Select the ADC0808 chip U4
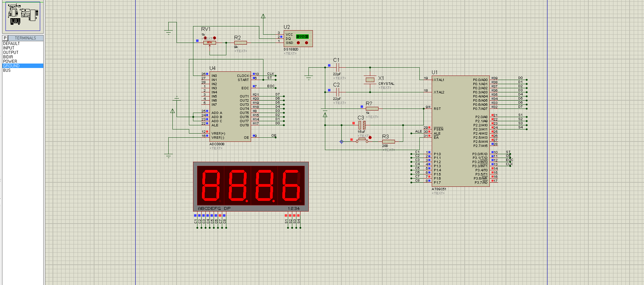The height and width of the screenshot is (285, 644). coord(230,106)
